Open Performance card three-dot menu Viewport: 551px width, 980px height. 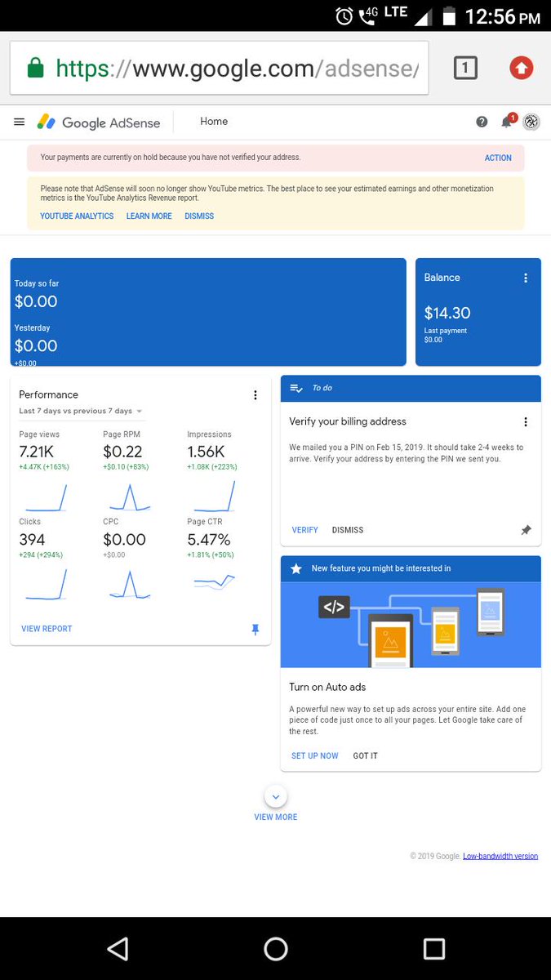(256, 395)
